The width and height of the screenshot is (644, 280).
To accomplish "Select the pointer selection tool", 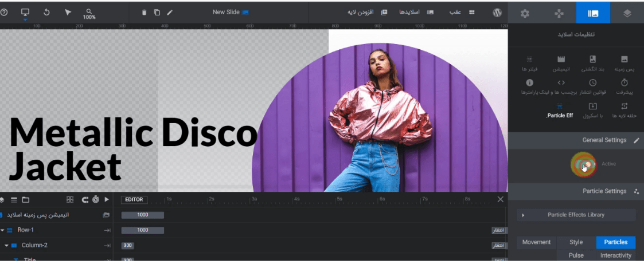I will (x=68, y=12).
